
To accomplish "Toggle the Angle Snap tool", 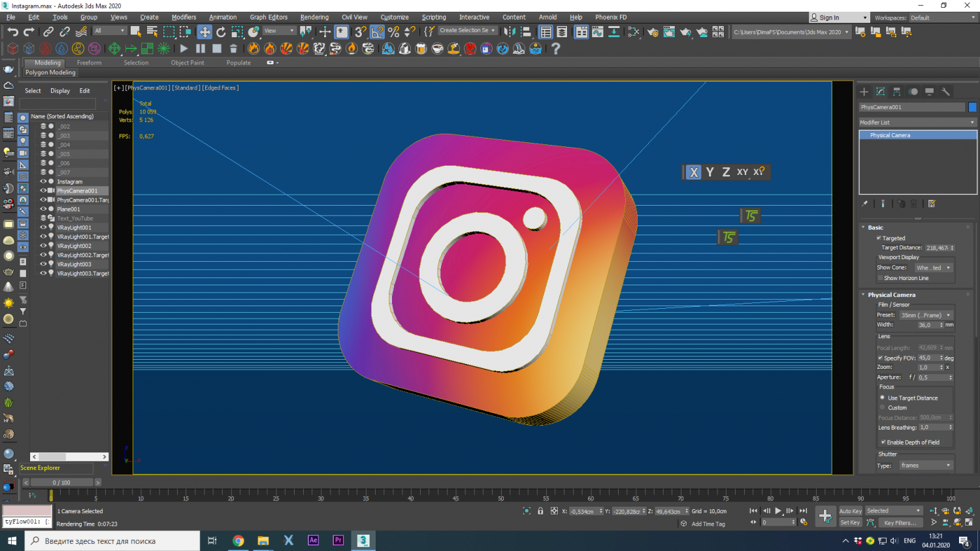I will pos(378,31).
